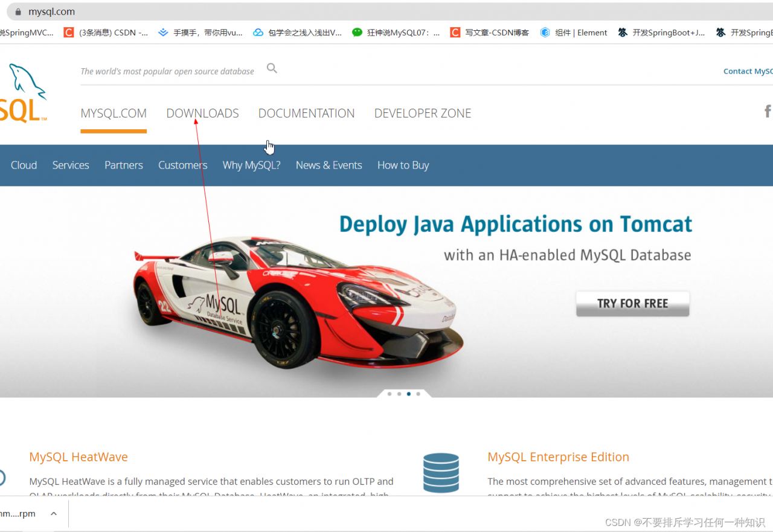
Task: Open the '手摸手，带你用vu...' bookmark
Action: 200,33
